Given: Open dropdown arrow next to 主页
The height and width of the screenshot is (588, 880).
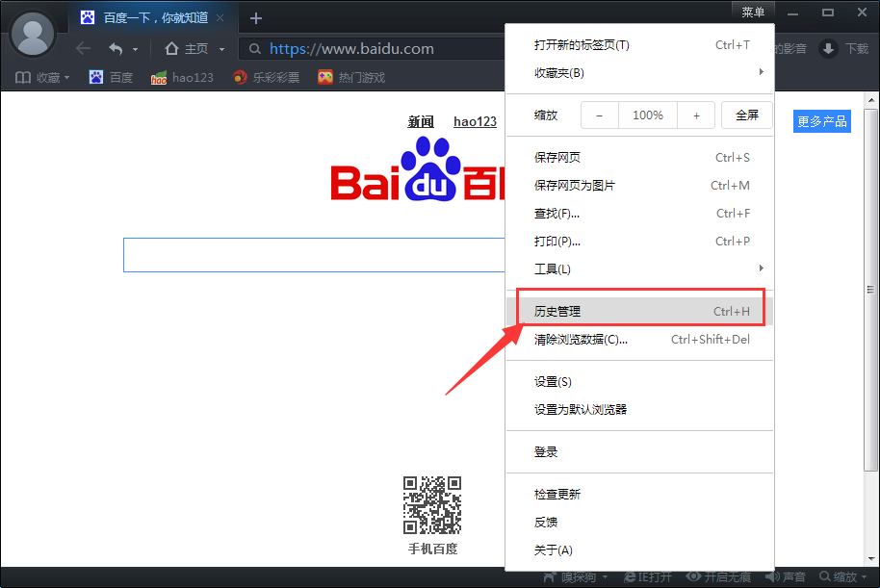Looking at the screenshot, I should 221,49.
